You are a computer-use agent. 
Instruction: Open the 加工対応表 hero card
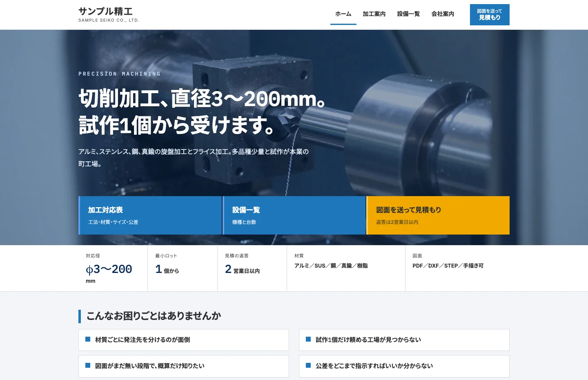[x=150, y=215]
